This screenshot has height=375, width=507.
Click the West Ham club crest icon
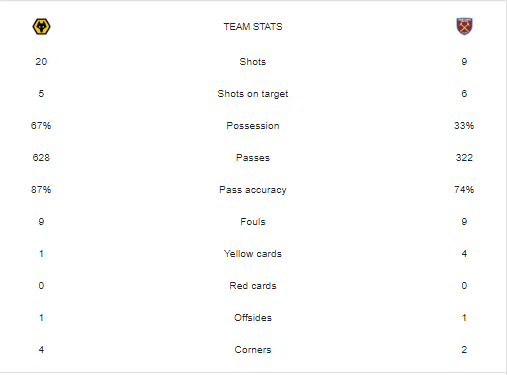coord(464,26)
